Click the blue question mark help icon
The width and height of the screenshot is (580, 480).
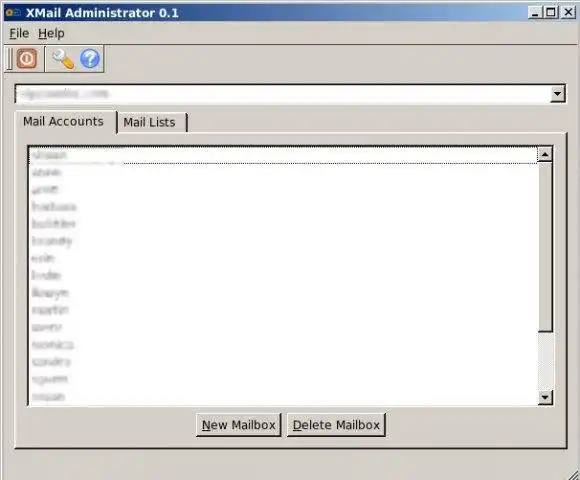tap(90, 59)
